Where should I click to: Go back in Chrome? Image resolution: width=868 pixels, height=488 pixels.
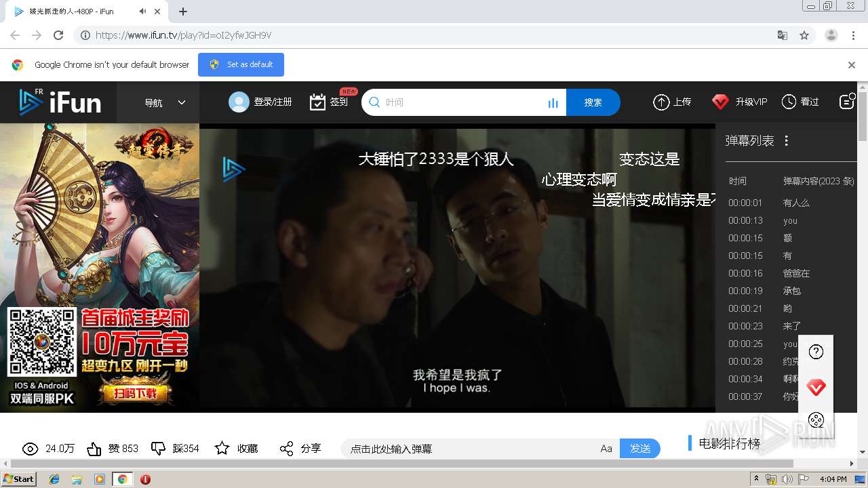pyautogui.click(x=15, y=35)
